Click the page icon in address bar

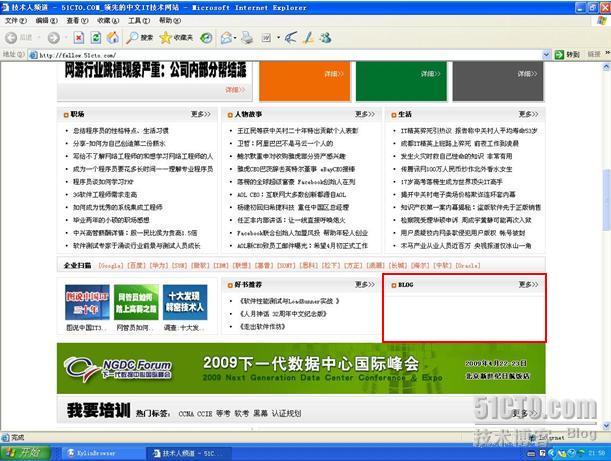(x=34, y=55)
